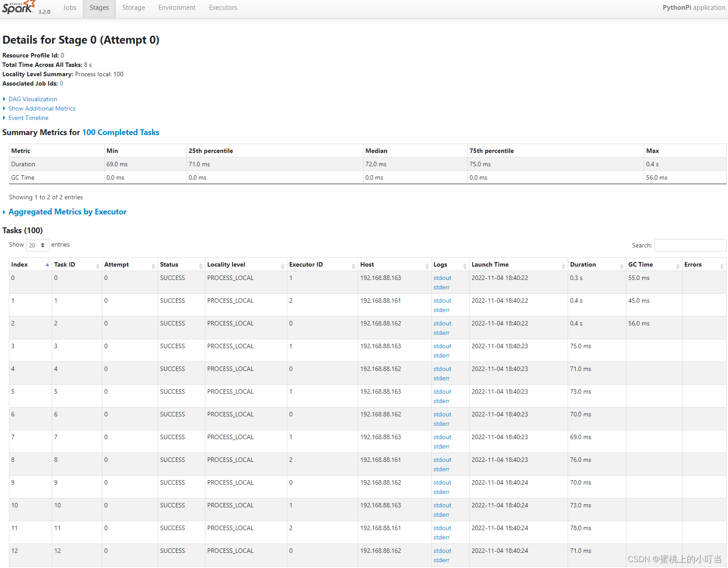Open stderr log for task index 2
Image resolution: width=728 pixels, height=568 pixels.
tap(442, 333)
